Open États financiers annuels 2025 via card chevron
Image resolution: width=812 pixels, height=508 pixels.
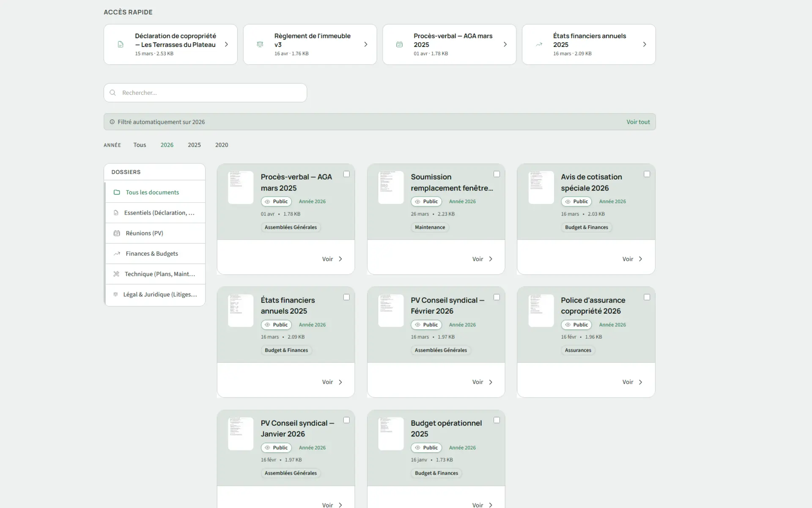coord(644,44)
